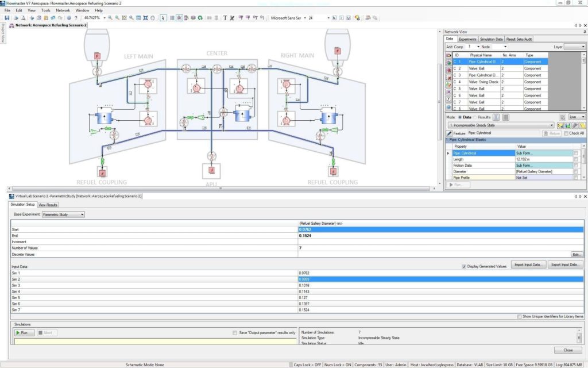Tick the checkbox in the Friction Data row
Viewport: 588px width, 368px height.
point(575,165)
